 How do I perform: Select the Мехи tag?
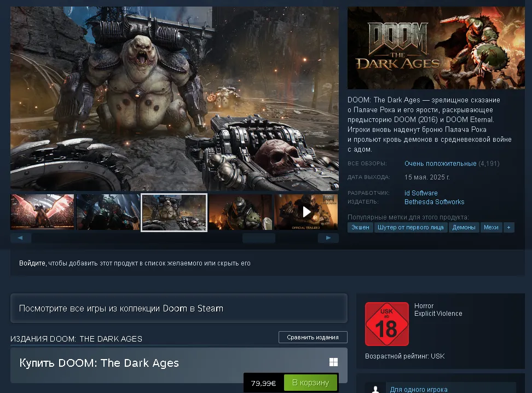click(491, 227)
